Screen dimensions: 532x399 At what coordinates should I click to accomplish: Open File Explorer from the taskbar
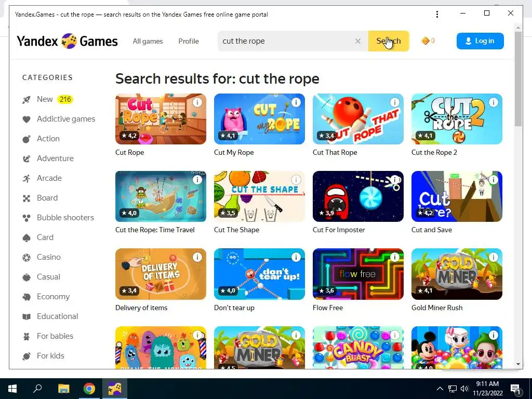[x=63, y=389]
